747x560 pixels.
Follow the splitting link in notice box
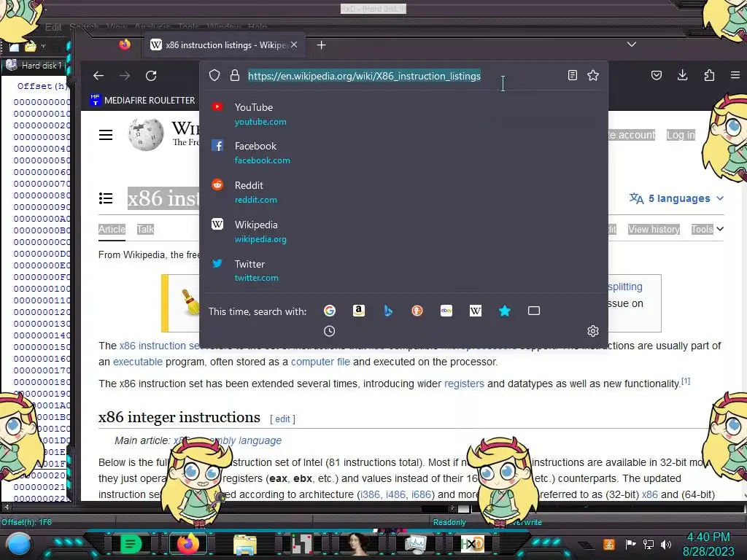[x=625, y=287]
